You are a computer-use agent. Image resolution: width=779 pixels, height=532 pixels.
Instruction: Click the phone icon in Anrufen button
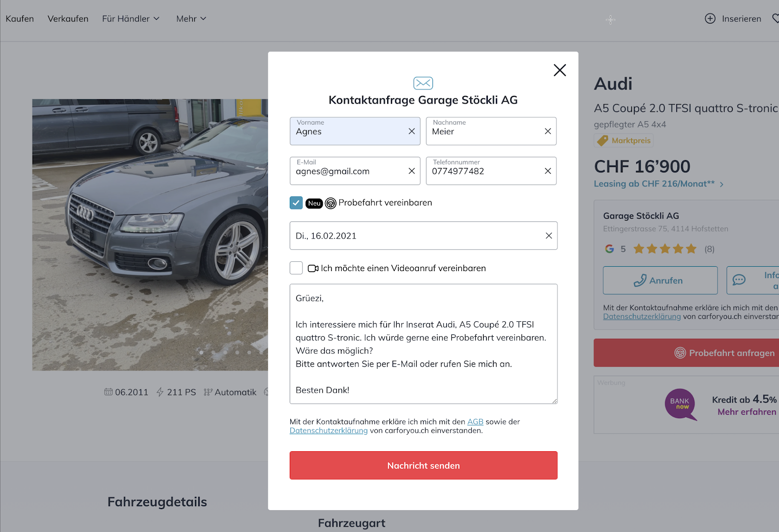[x=640, y=280]
